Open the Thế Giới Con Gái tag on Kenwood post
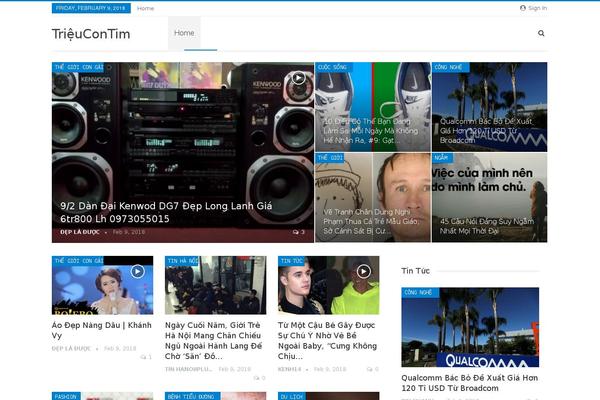600x400 pixels. point(79,67)
